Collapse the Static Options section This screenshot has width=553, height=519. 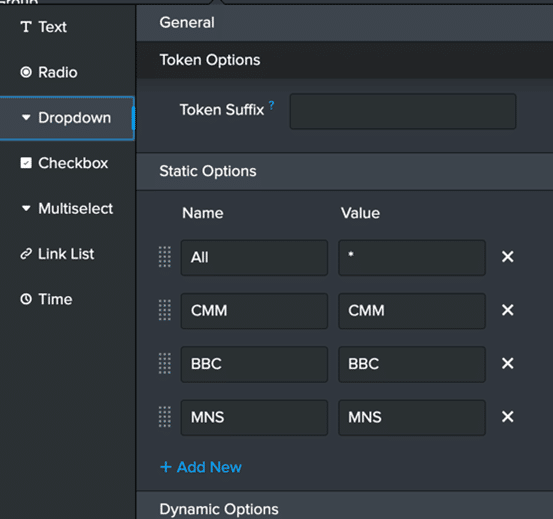[x=344, y=171]
